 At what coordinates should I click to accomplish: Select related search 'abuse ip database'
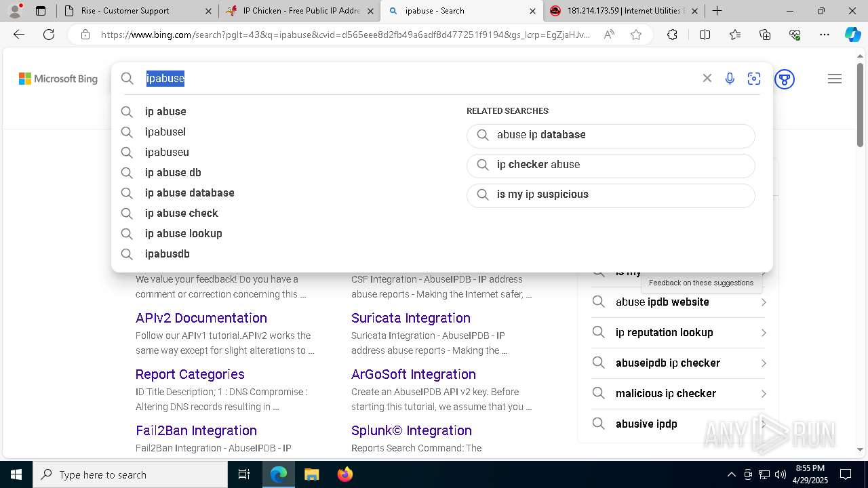pos(610,135)
